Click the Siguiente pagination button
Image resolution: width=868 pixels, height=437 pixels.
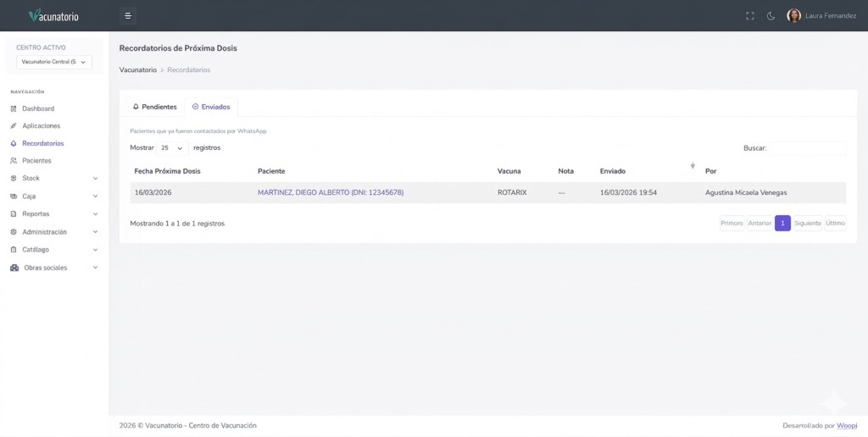point(807,224)
